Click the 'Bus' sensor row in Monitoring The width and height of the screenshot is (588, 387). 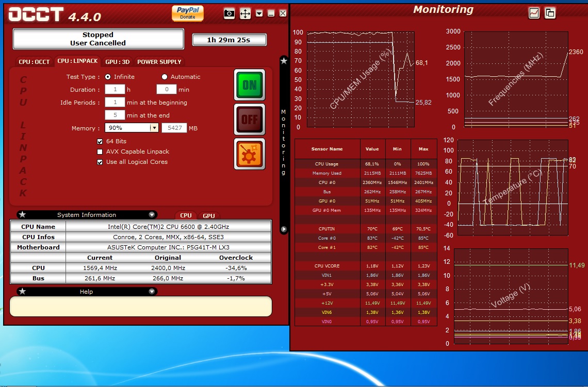[366, 192]
